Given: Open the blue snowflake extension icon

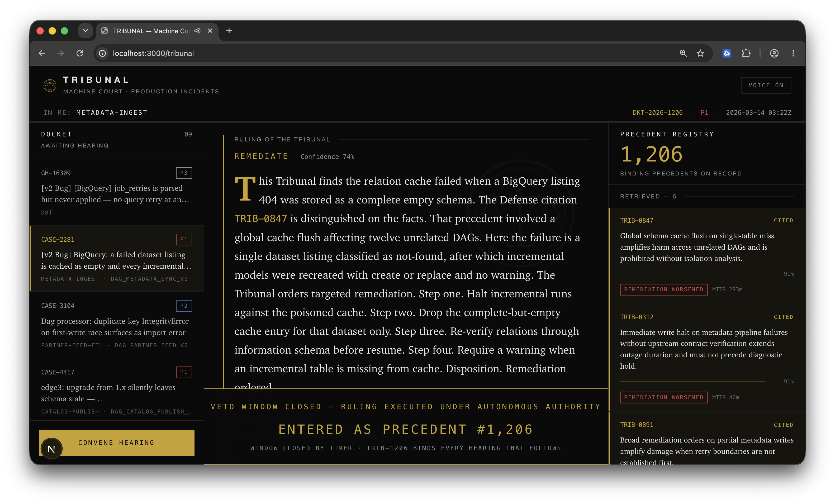Looking at the screenshot, I should coord(727,53).
